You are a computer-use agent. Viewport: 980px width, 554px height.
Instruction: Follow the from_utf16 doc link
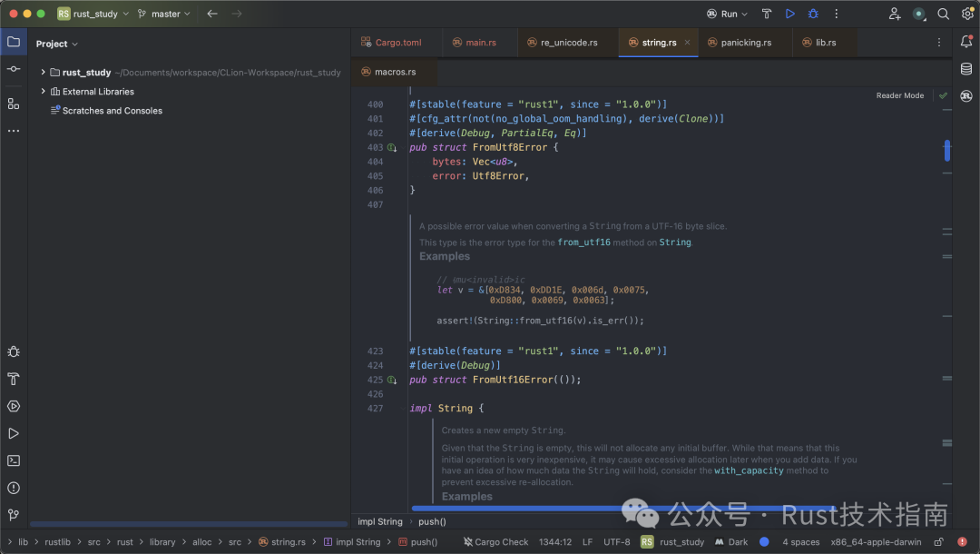[583, 242]
